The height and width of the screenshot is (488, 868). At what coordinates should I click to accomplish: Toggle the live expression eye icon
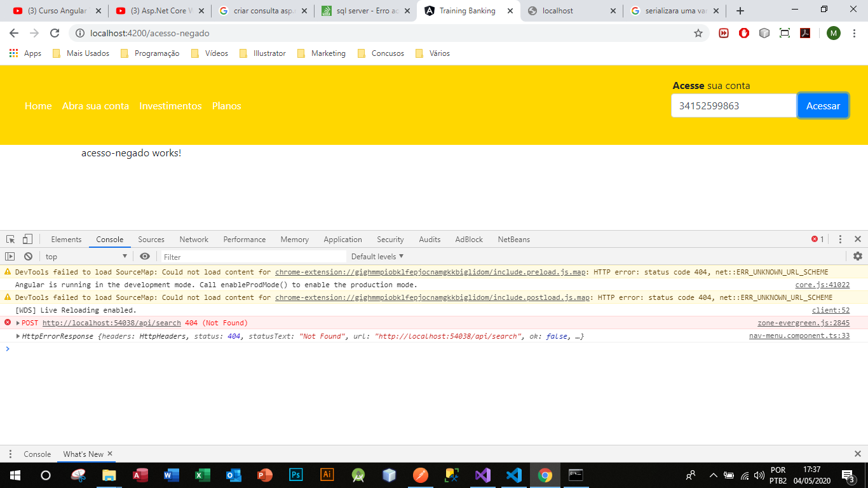click(x=145, y=257)
